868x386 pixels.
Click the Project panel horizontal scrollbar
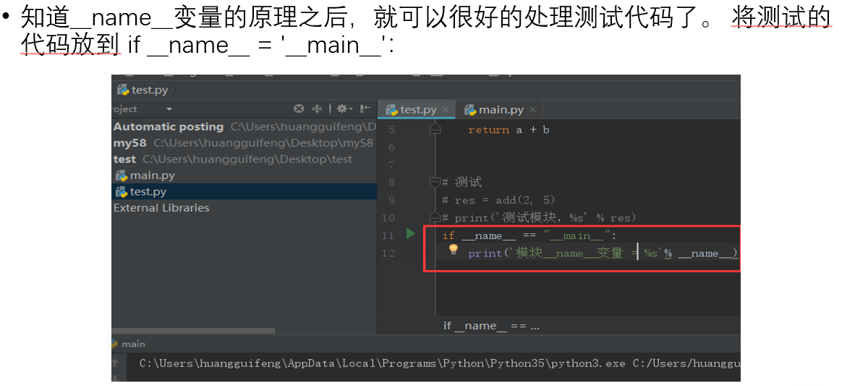coord(193,331)
